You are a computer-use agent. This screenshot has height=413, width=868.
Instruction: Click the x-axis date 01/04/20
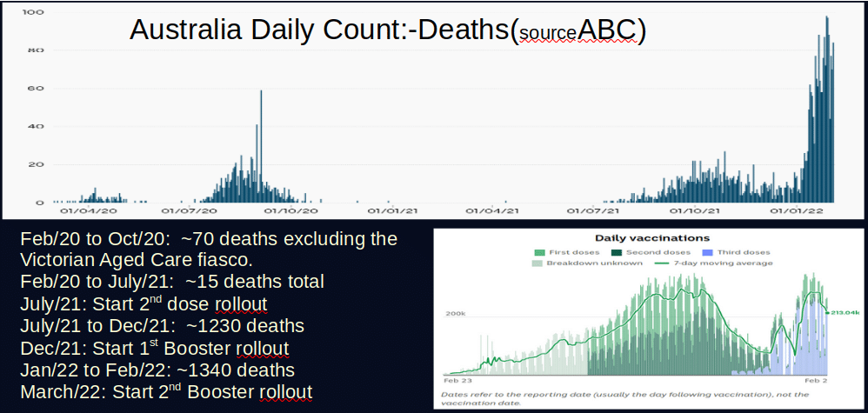coord(89,211)
